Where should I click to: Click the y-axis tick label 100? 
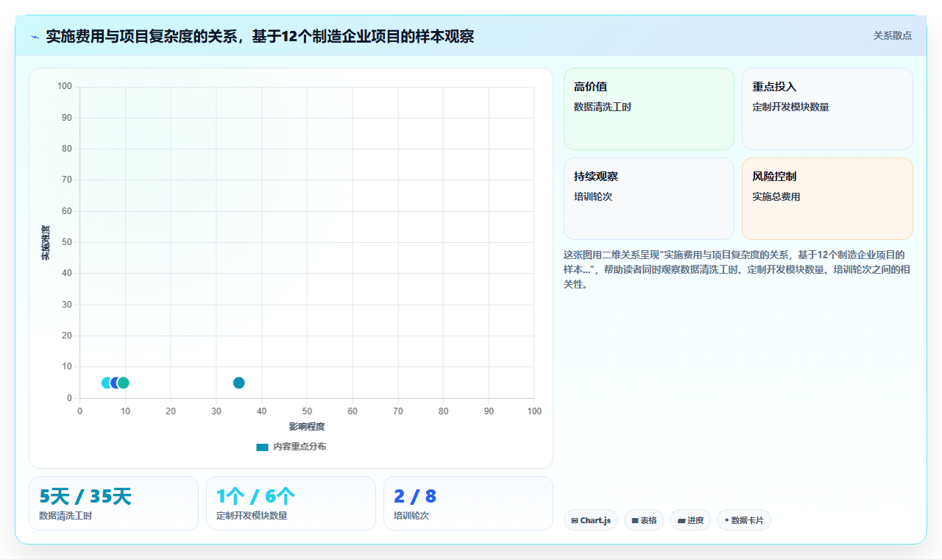pyautogui.click(x=65, y=87)
